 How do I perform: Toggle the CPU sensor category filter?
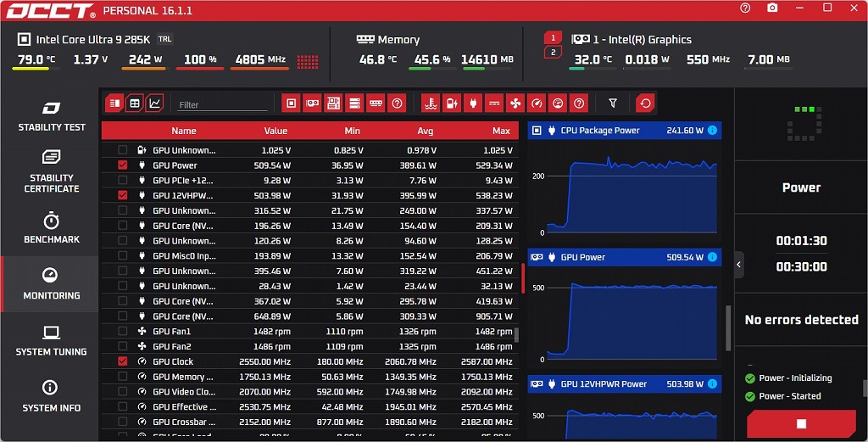(x=292, y=103)
